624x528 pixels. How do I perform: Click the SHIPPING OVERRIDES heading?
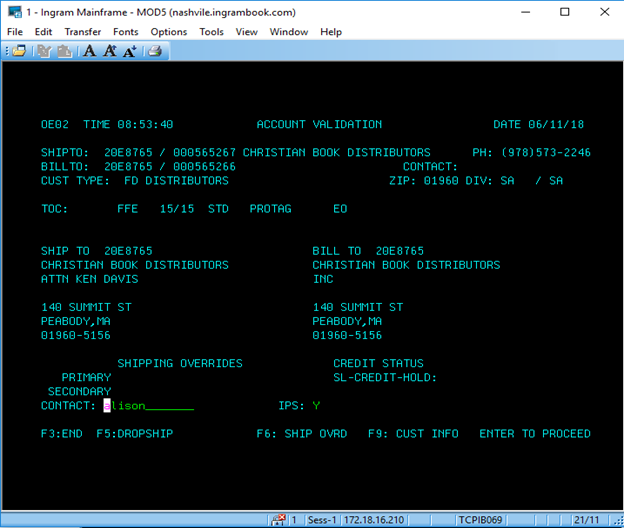(180, 363)
